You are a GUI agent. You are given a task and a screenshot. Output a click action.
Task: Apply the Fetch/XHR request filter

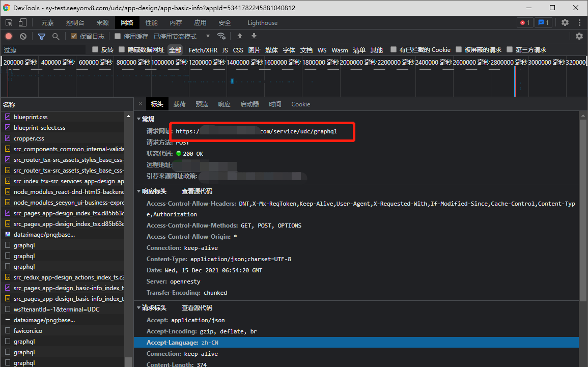(x=203, y=50)
